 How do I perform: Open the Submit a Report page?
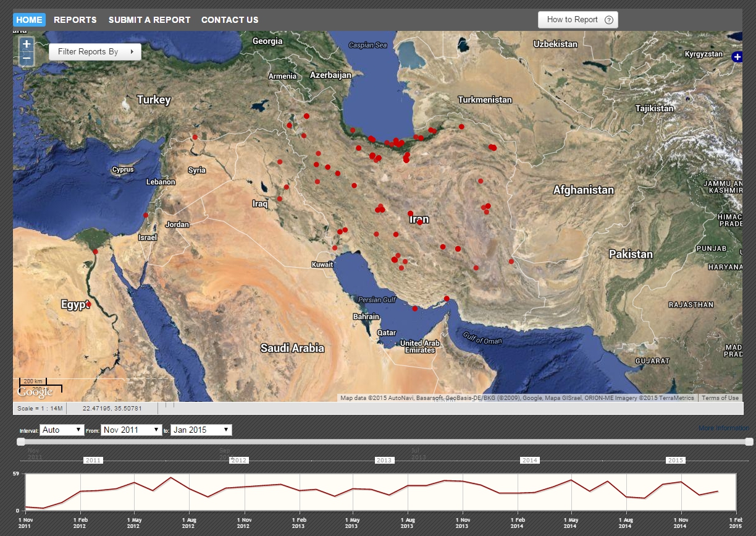point(149,20)
